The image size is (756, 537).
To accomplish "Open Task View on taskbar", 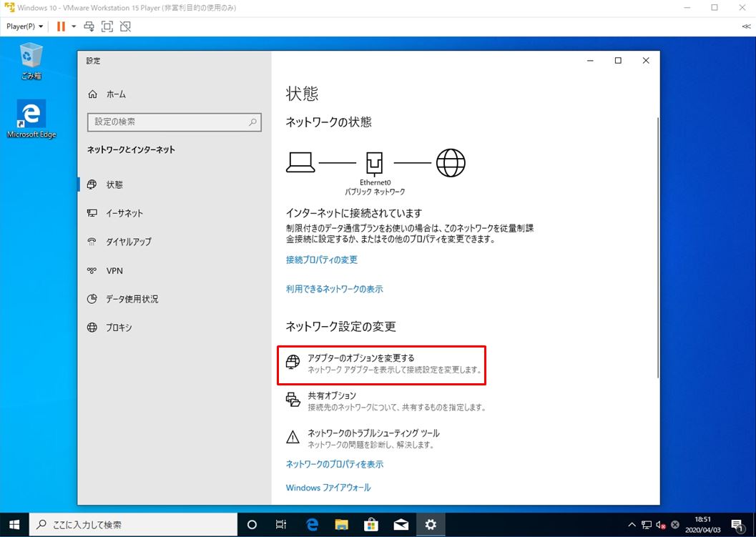I will (x=281, y=524).
